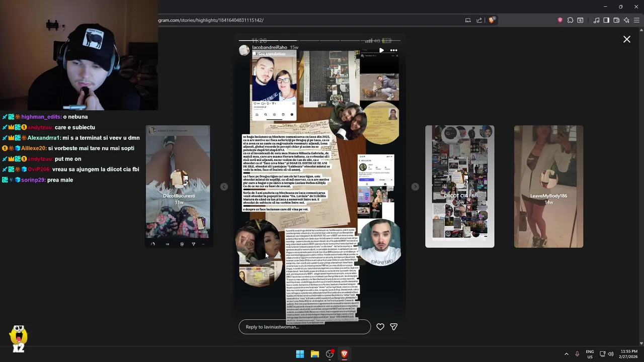This screenshot has height=362, width=644.
Task: Open the media control music note icon
Action: (596, 20)
